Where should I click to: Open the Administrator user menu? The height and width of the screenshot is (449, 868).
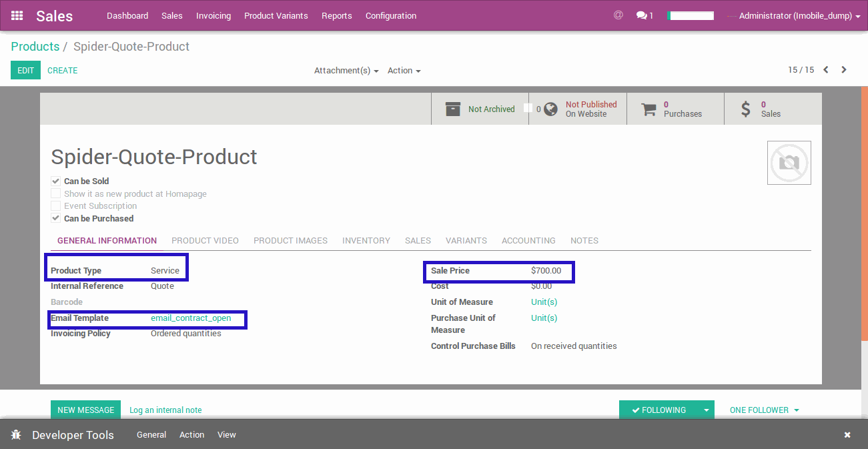pos(799,16)
